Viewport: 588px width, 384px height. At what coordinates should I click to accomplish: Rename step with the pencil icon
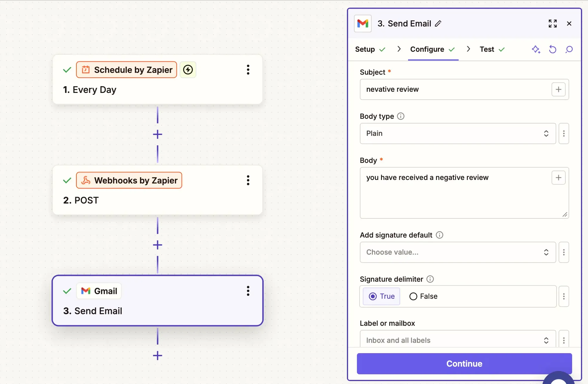(x=438, y=24)
